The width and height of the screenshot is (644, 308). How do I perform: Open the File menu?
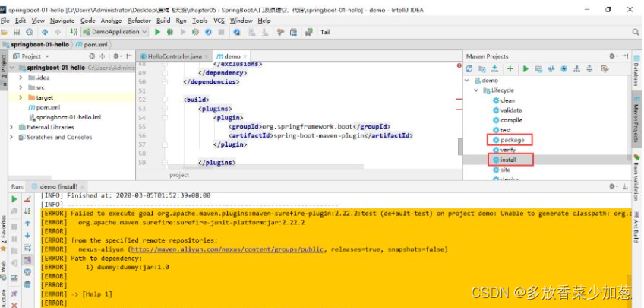[5, 21]
